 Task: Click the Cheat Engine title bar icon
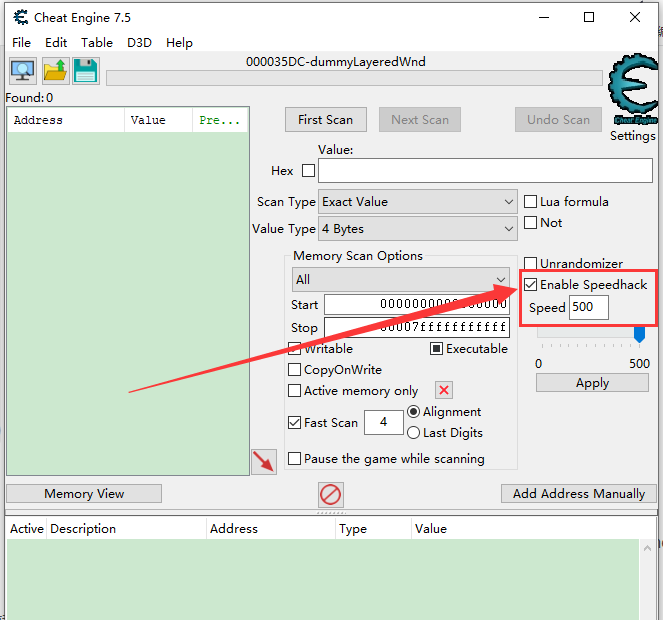[19, 17]
